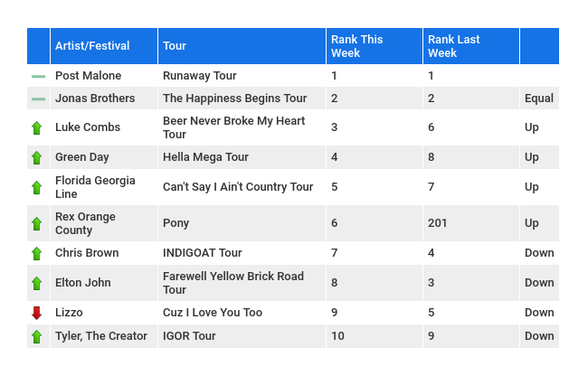This screenshot has width=588, height=376.
Task: Select the Cuz I Love You Too cell
Action: tap(242, 313)
